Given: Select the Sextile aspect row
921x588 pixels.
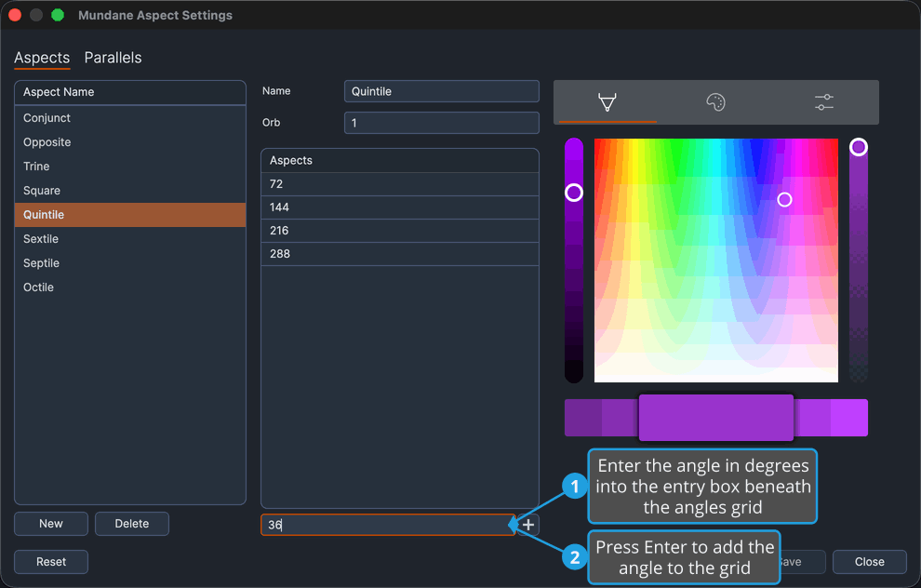Looking at the screenshot, I should point(130,238).
